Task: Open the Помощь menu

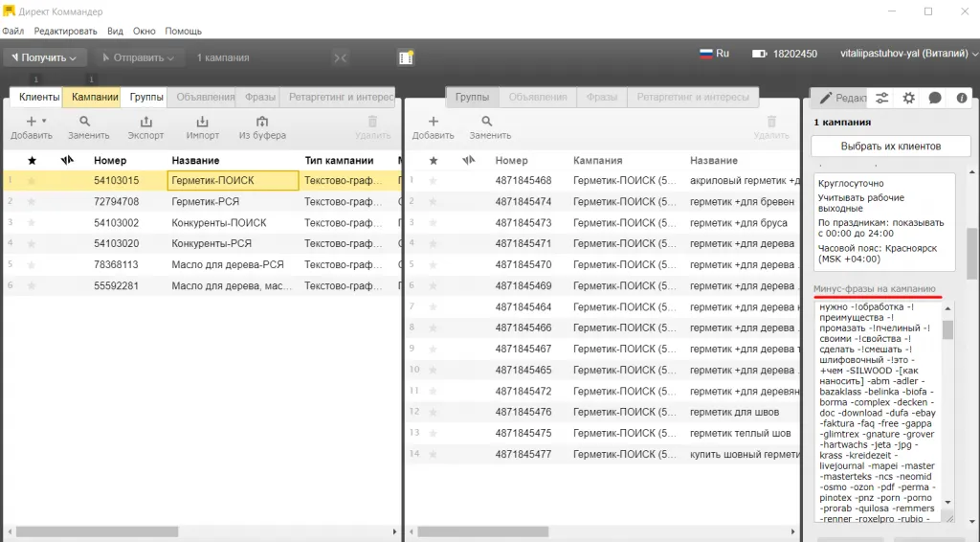Action: pos(183,31)
